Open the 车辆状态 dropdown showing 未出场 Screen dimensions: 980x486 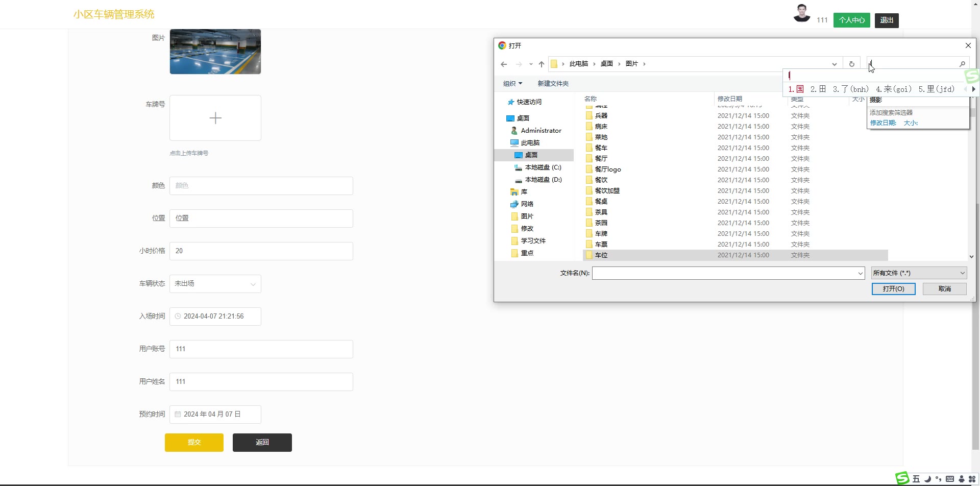point(215,284)
